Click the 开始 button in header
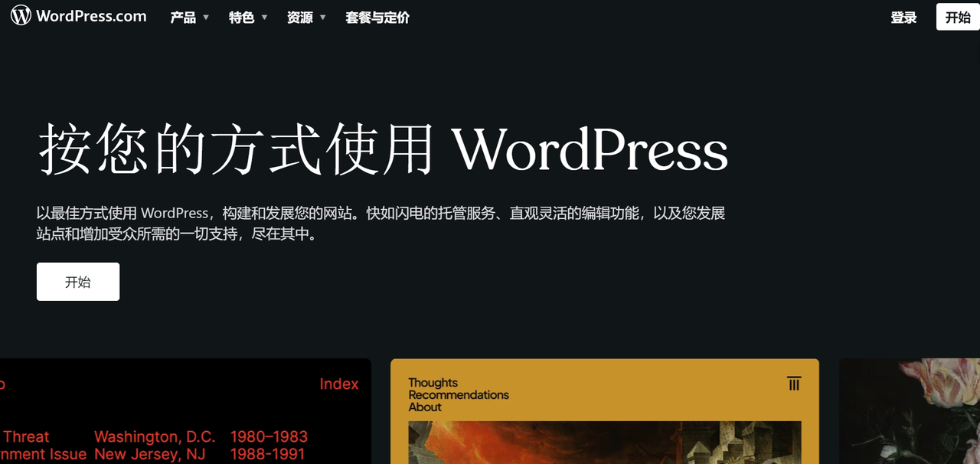The image size is (980, 464). [958, 17]
